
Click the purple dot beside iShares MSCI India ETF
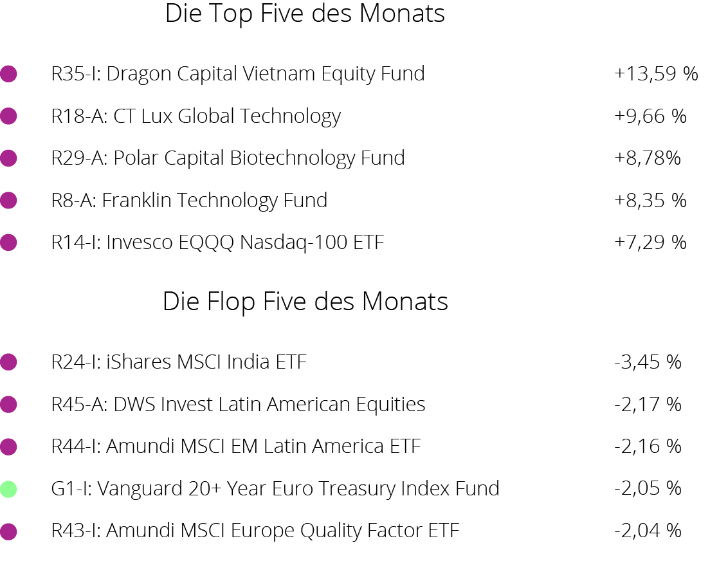8,362
